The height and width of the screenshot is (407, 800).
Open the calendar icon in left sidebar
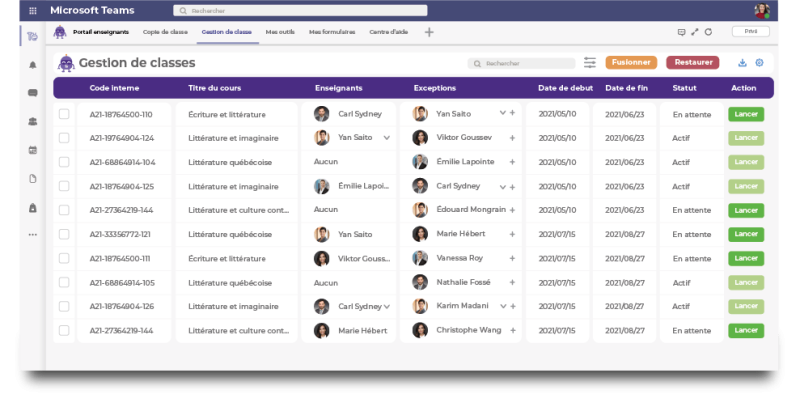pos(32,150)
